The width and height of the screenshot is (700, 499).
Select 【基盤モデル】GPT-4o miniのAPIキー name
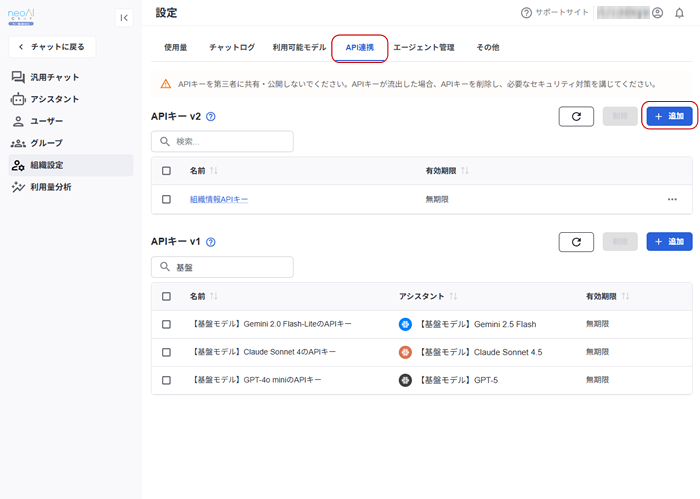(x=256, y=380)
